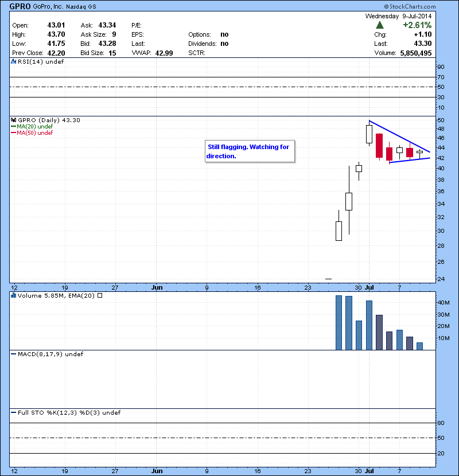Click the 'Still flagging. Watching for direction.' annotation box
459x476 pixels.
(x=250, y=151)
